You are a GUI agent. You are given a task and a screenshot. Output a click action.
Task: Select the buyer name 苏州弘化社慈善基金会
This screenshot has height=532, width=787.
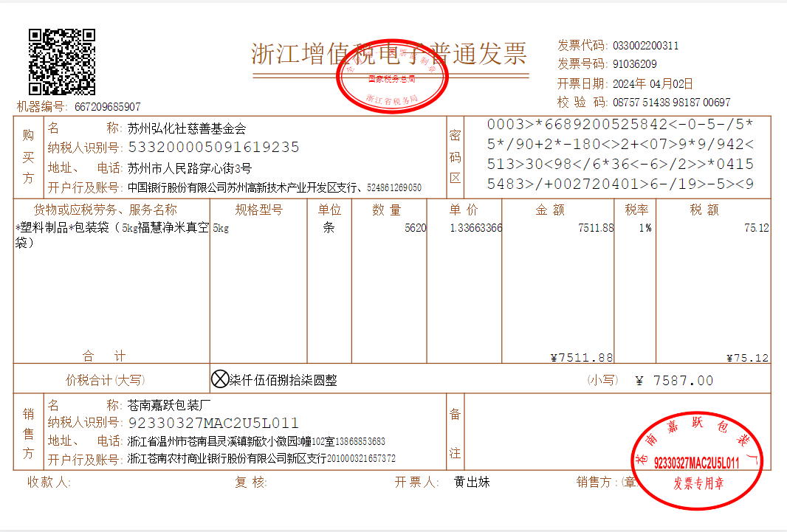click(187, 128)
